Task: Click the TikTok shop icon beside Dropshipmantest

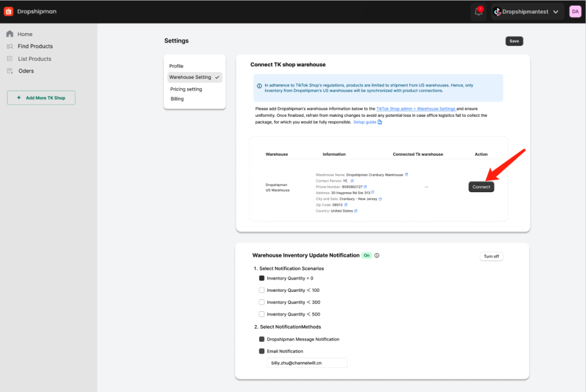Action: [497, 12]
